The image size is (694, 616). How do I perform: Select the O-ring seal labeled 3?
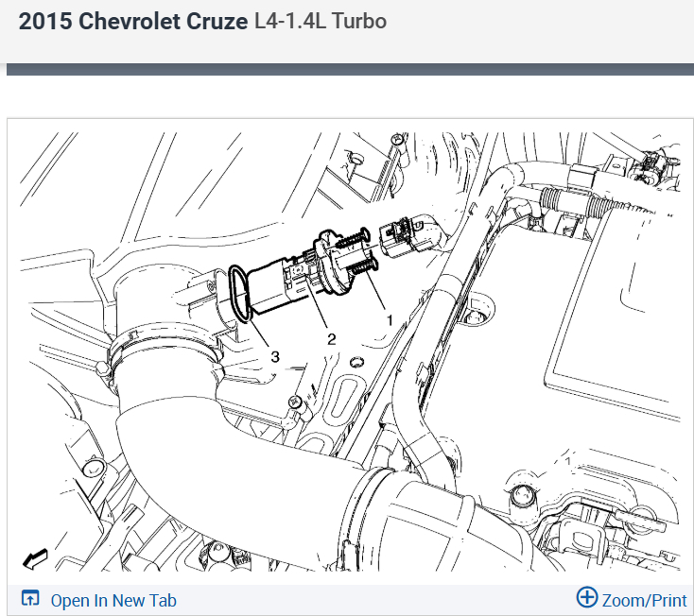[241, 293]
